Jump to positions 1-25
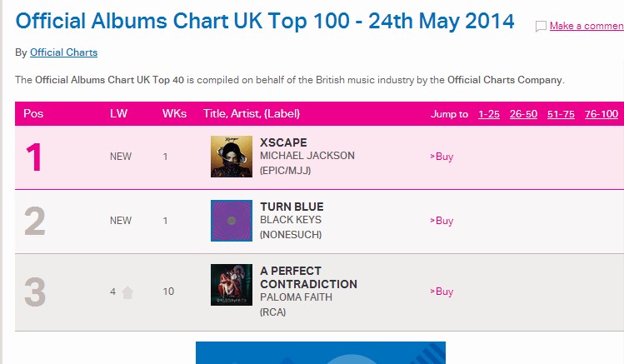 [x=489, y=114]
